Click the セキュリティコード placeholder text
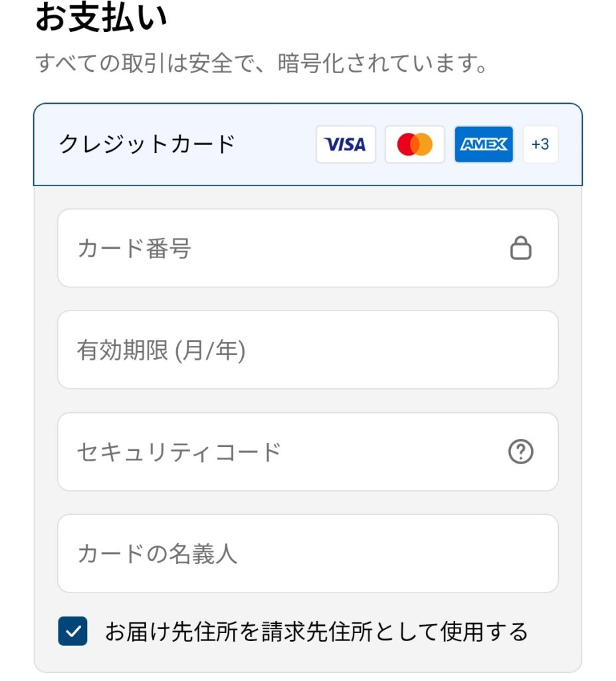Image resolution: width=616 pixels, height=681 pixels. (x=179, y=452)
